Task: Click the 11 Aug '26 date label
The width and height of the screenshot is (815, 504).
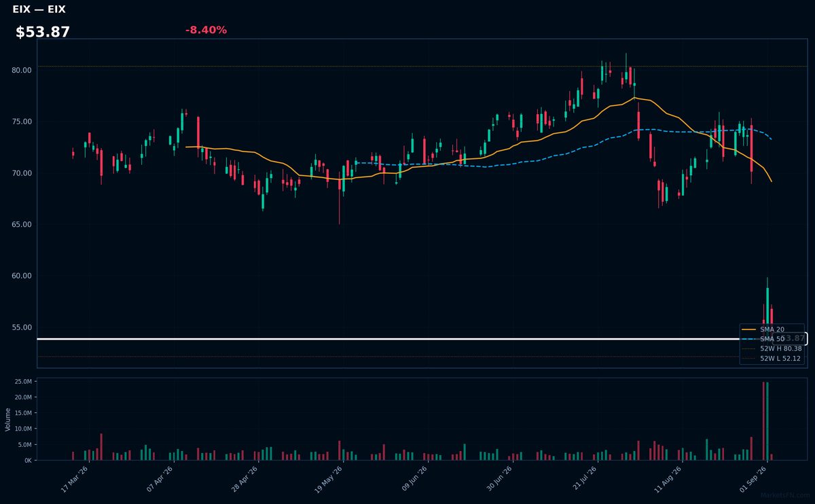Action: coord(668,479)
